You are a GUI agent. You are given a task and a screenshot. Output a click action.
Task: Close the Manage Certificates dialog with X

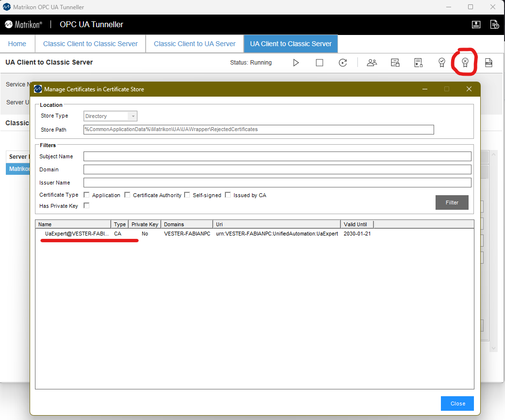coord(469,89)
